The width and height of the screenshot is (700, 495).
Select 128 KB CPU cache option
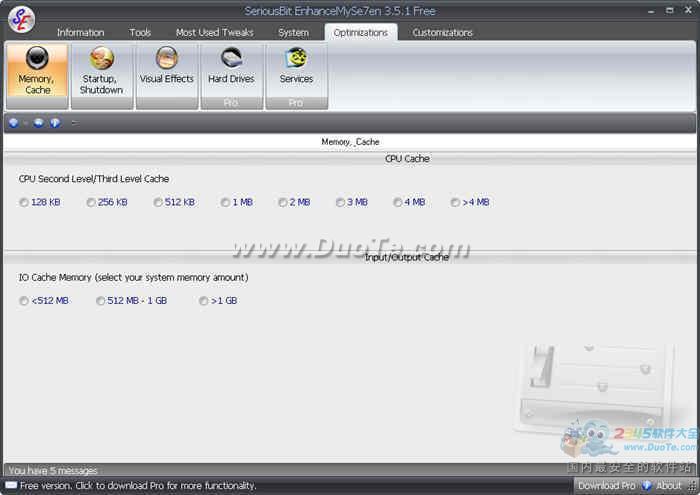coord(40,202)
